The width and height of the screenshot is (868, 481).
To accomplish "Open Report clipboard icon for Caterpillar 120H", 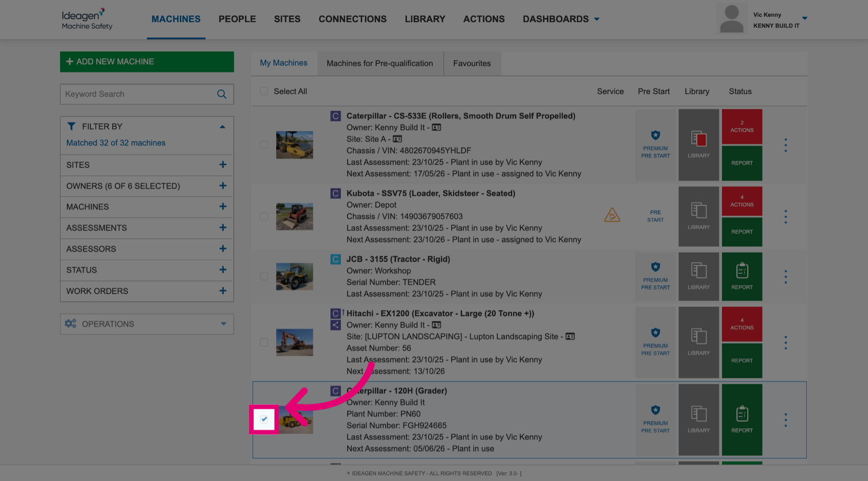I will (742, 420).
